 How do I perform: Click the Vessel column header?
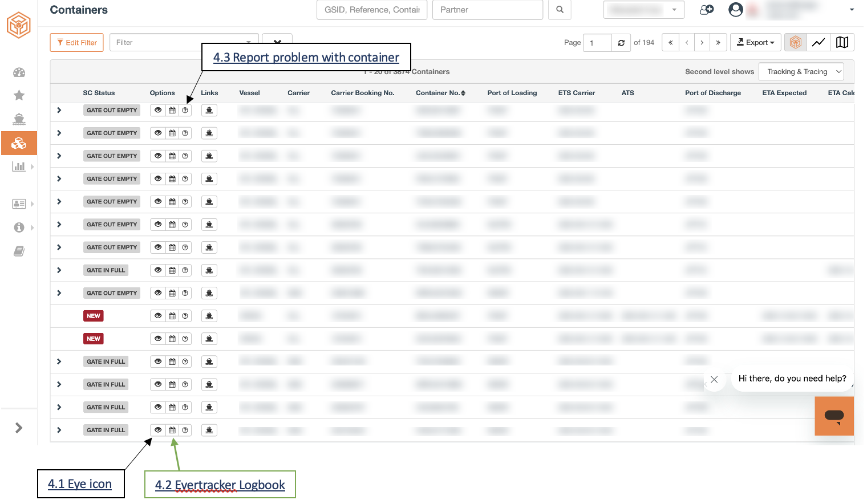tap(249, 93)
